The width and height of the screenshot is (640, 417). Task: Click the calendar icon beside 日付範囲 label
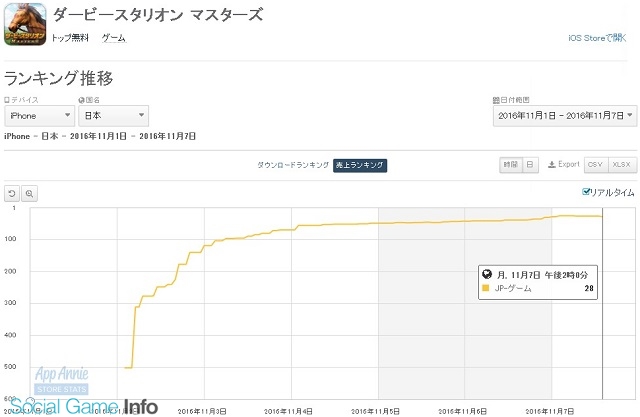(x=496, y=100)
